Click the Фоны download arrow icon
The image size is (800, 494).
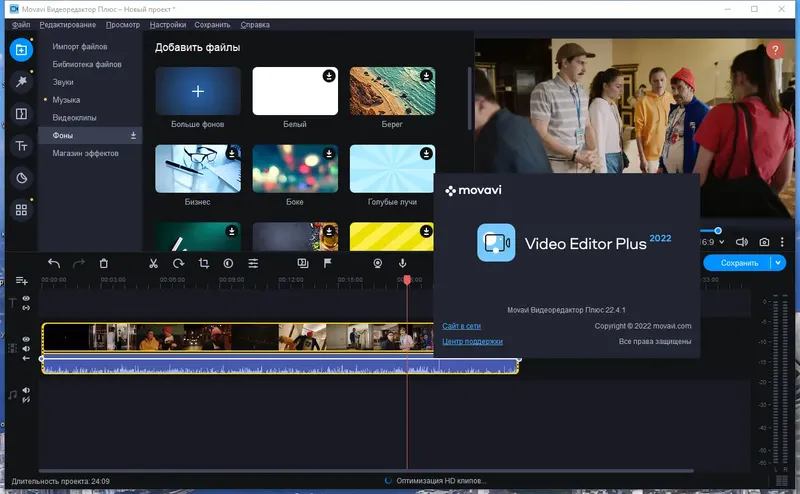click(x=133, y=135)
